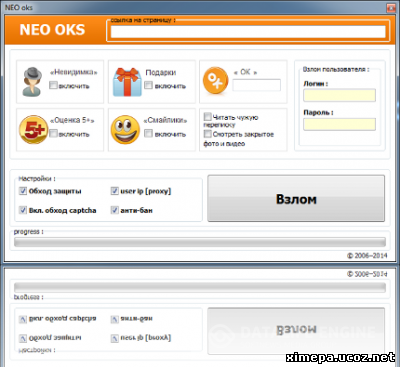Enable the «Оценка 5+» включить checkbox

pyautogui.click(x=53, y=134)
